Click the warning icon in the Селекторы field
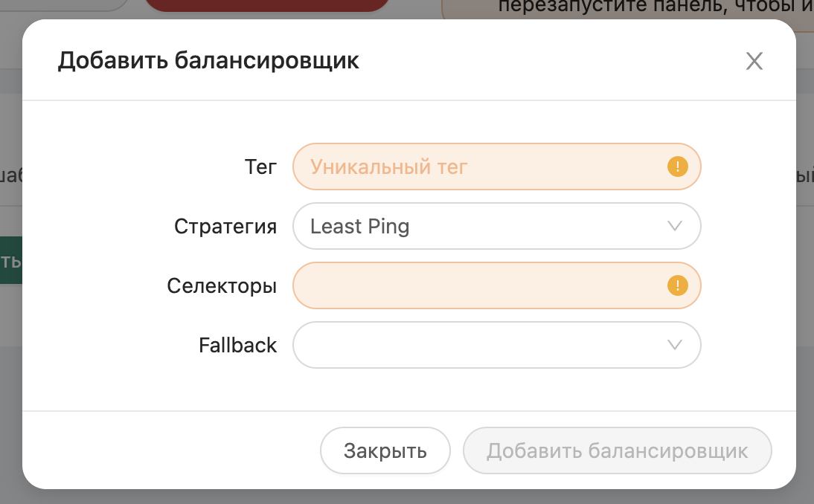Viewport: 814px width, 504px height. click(678, 285)
